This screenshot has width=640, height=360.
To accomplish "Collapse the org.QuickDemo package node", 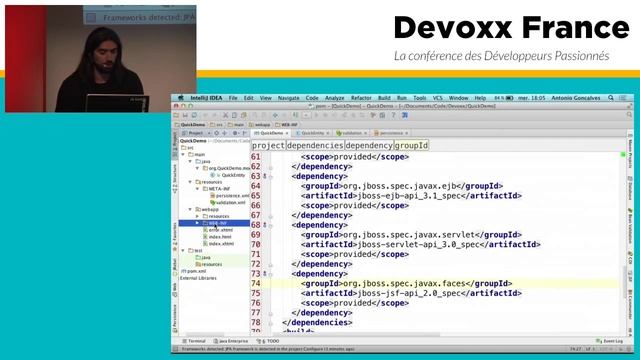I will click(x=198, y=168).
